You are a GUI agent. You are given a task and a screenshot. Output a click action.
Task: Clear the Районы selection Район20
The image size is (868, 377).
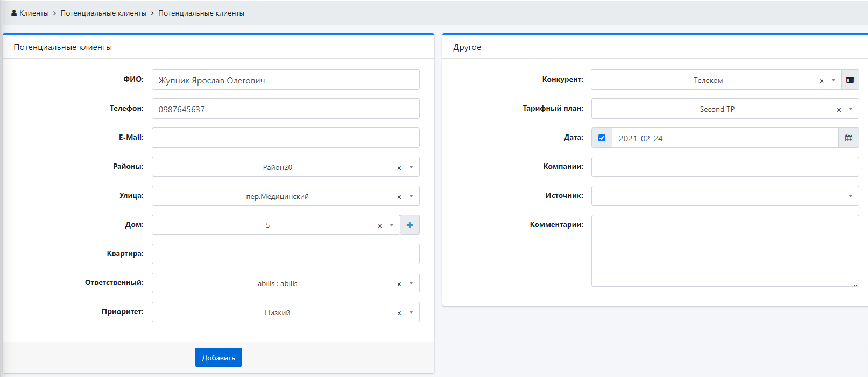pyautogui.click(x=399, y=168)
